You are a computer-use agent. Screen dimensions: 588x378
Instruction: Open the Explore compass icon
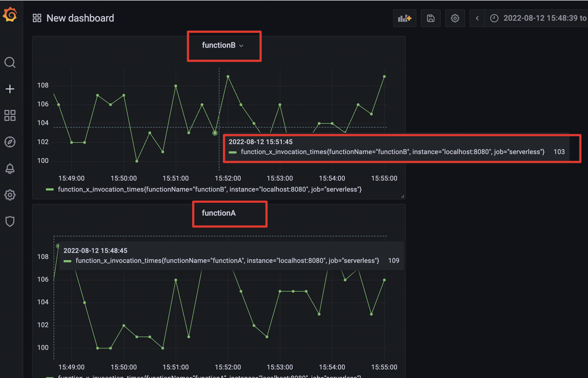click(x=10, y=142)
